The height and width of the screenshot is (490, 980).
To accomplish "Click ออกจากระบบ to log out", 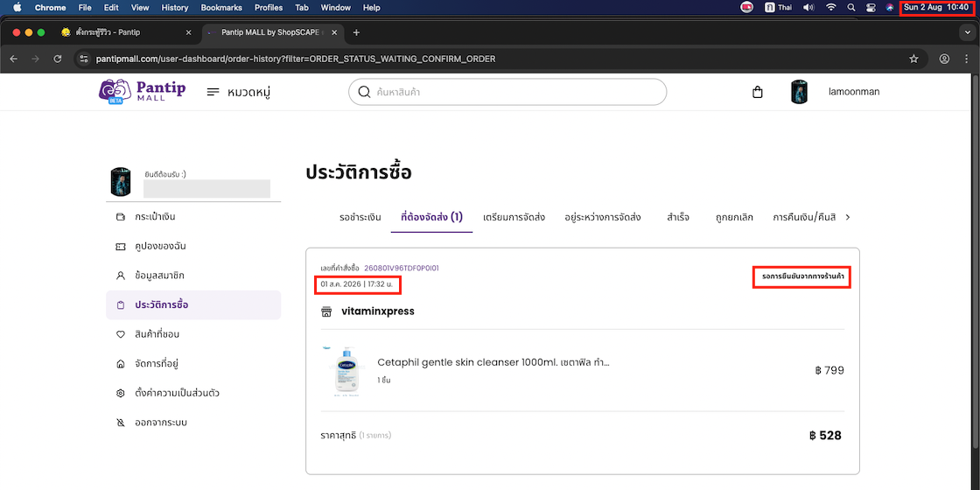I will click(193, 423).
